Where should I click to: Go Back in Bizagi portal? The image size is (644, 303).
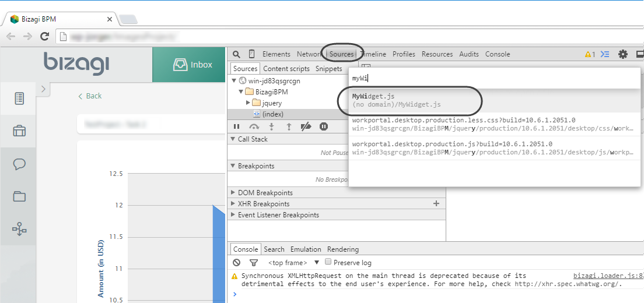coord(90,96)
